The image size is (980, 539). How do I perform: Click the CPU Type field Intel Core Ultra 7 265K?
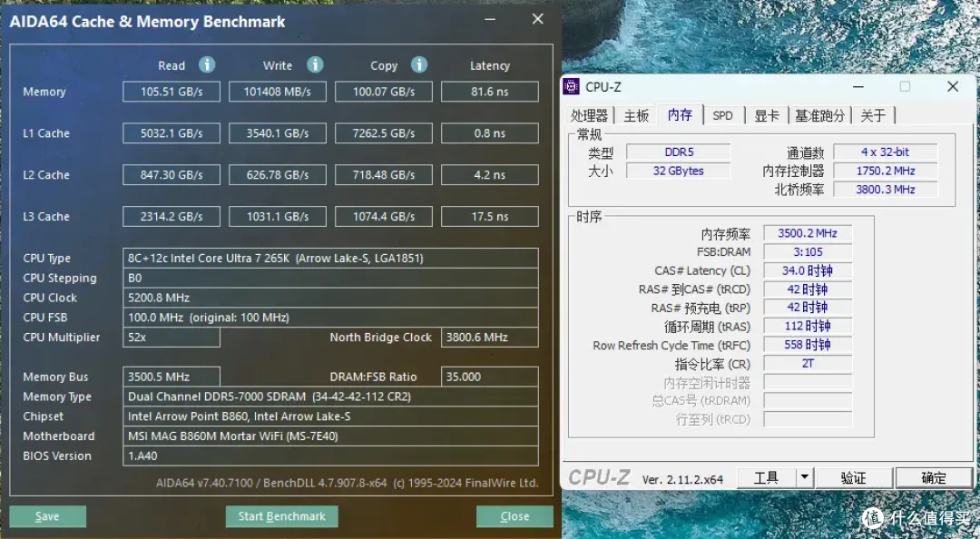tap(330, 259)
